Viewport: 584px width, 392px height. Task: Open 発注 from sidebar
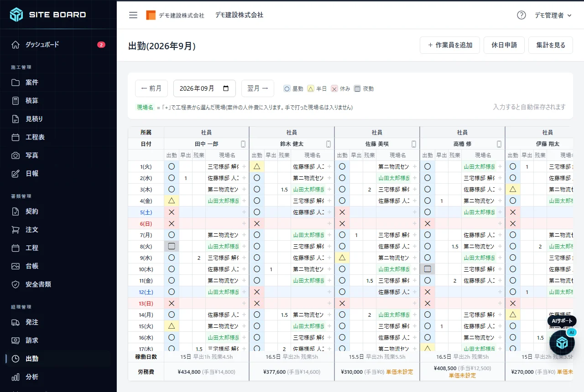click(x=58, y=322)
